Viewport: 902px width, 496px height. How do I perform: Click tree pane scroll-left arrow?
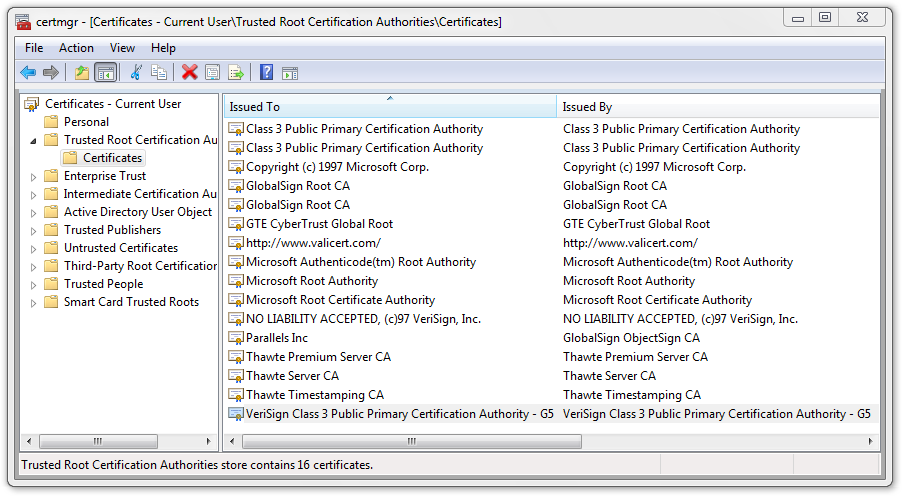29,441
